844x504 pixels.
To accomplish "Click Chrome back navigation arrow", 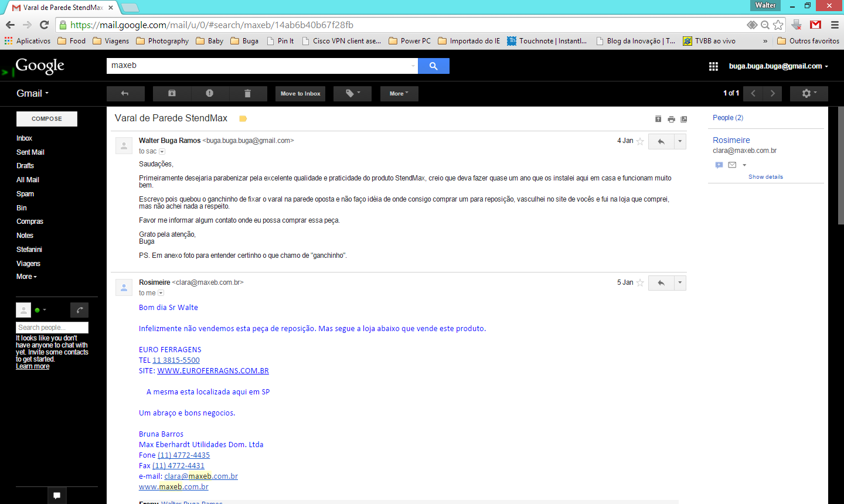I will (10, 25).
